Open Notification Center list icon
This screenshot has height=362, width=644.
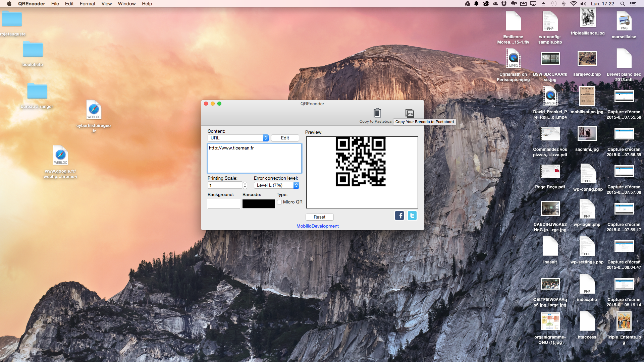pyautogui.click(x=633, y=4)
